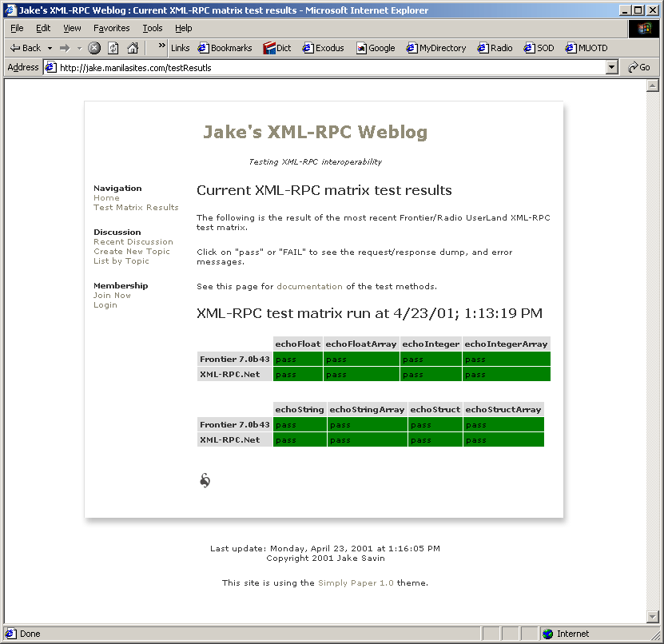Click the Refresh page icon
664x644 pixels.
click(113, 48)
